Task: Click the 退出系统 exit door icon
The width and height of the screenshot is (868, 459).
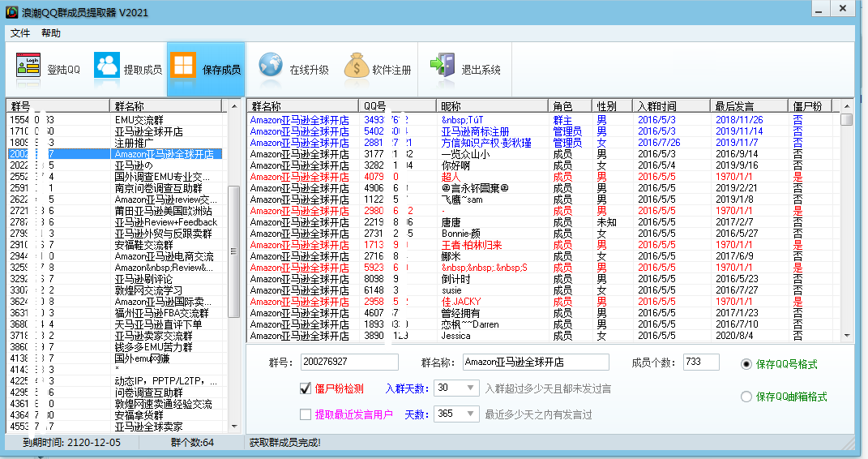Action: [x=443, y=69]
